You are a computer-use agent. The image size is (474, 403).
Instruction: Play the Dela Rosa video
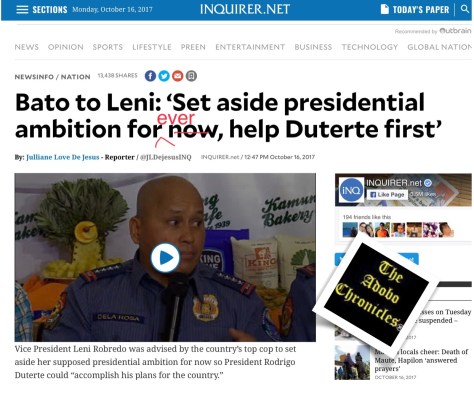pyautogui.click(x=165, y=258)
